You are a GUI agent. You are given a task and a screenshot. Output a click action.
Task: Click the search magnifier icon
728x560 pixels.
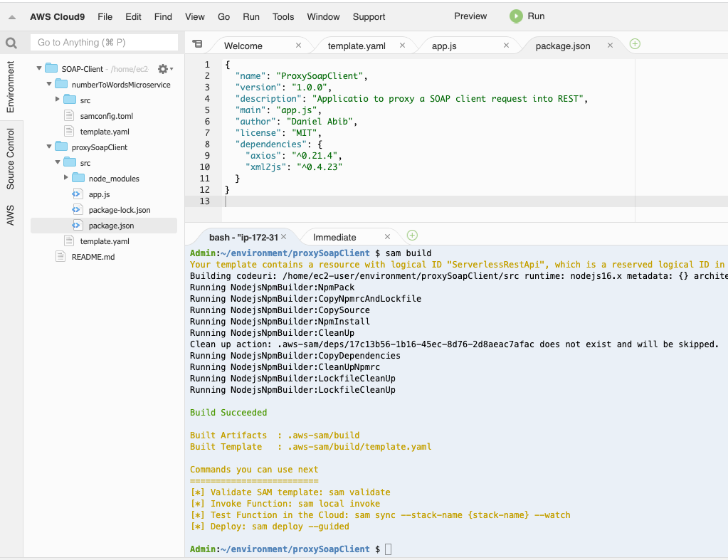point(11,43)
